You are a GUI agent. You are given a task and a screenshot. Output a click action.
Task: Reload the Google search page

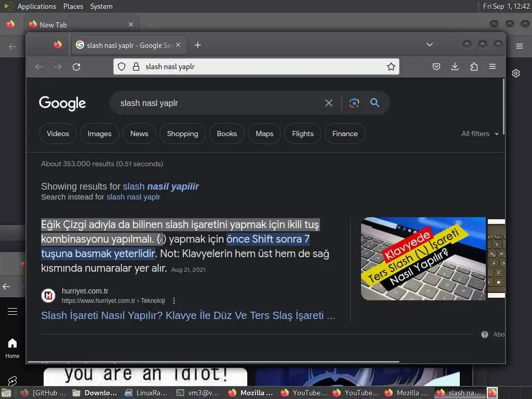click(x=76, y=67)
